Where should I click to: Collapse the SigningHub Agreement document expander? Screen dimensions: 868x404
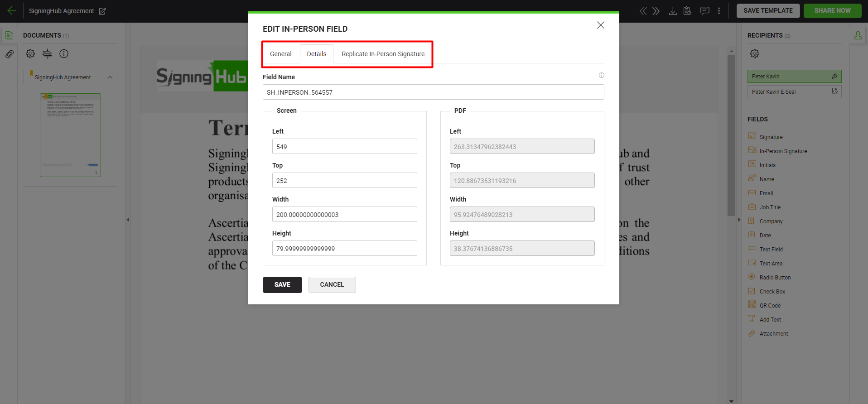110,77
